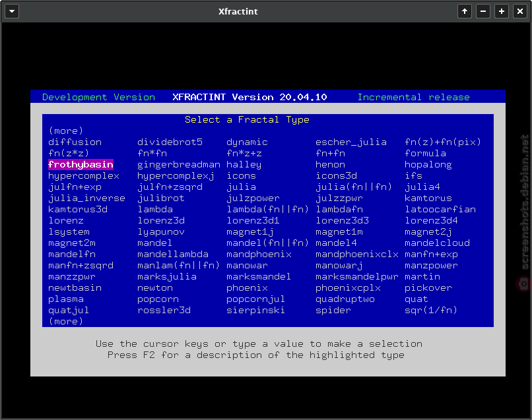Select julibrot fractal type

coord(161,198)
